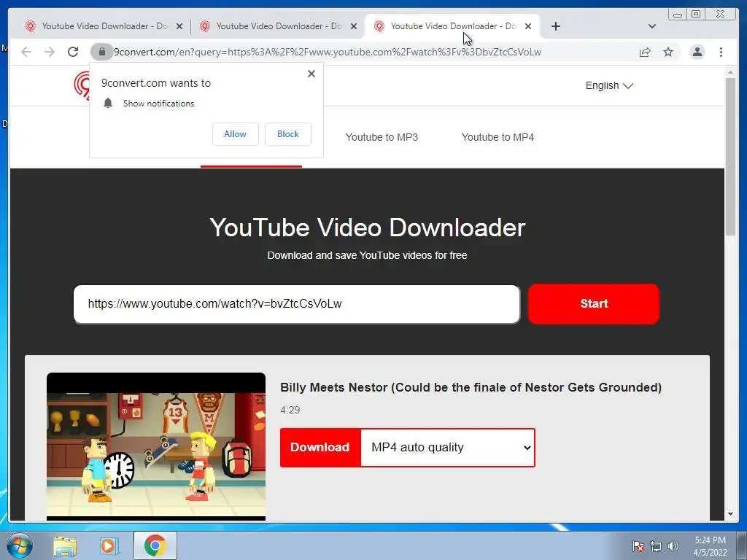Open Windows Explorer from the taskbar
The width and height of the screenshot is (747, 560).
[x=65, y=545]
